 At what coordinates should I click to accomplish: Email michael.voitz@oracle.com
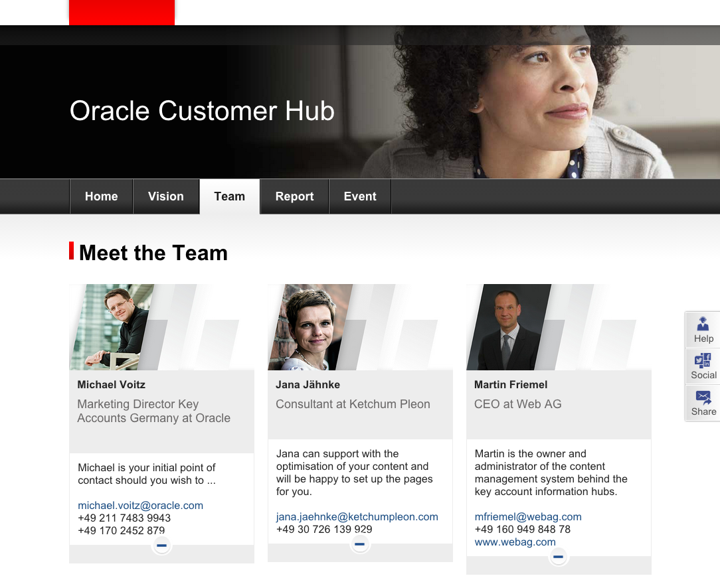(141, 506)
